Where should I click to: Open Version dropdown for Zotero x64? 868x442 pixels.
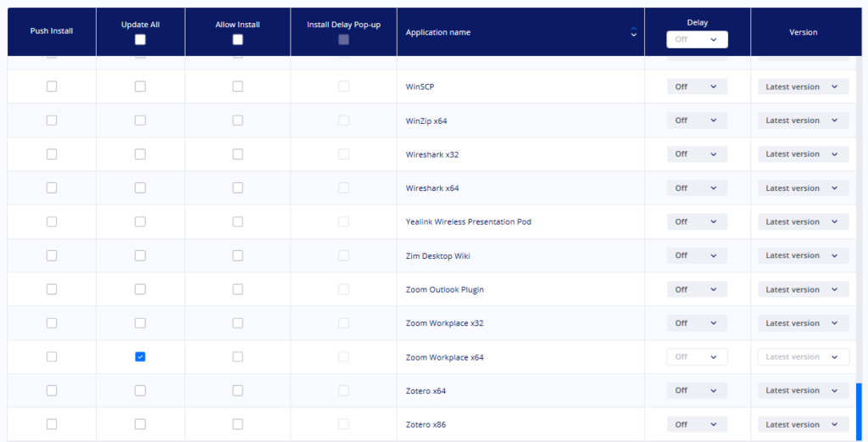tap(804, 390)
